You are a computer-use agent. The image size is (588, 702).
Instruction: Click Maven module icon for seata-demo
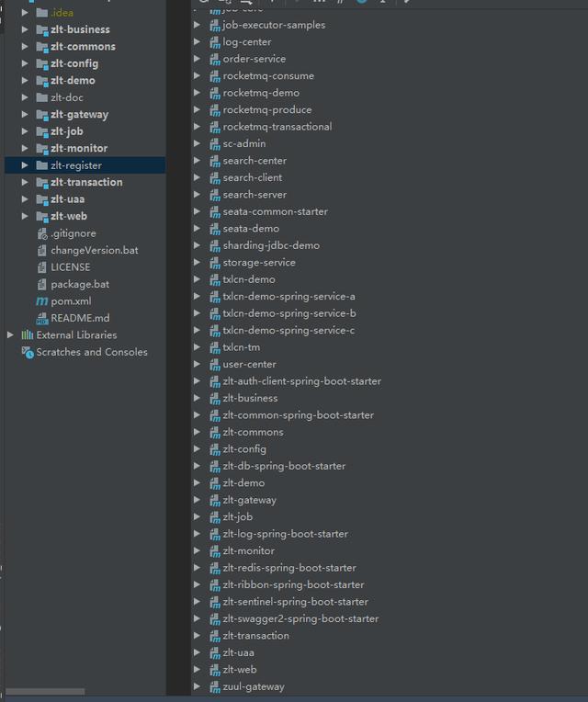click(x=215, y=229)
